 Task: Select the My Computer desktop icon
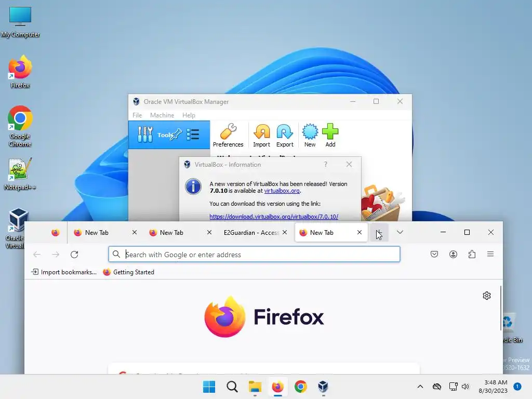[20, 22]
